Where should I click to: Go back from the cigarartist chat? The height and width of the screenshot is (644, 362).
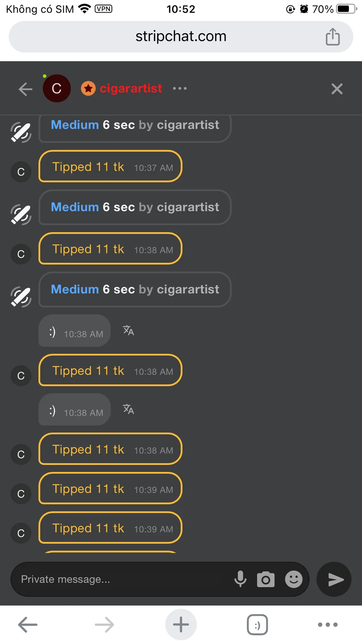(25, 89)
